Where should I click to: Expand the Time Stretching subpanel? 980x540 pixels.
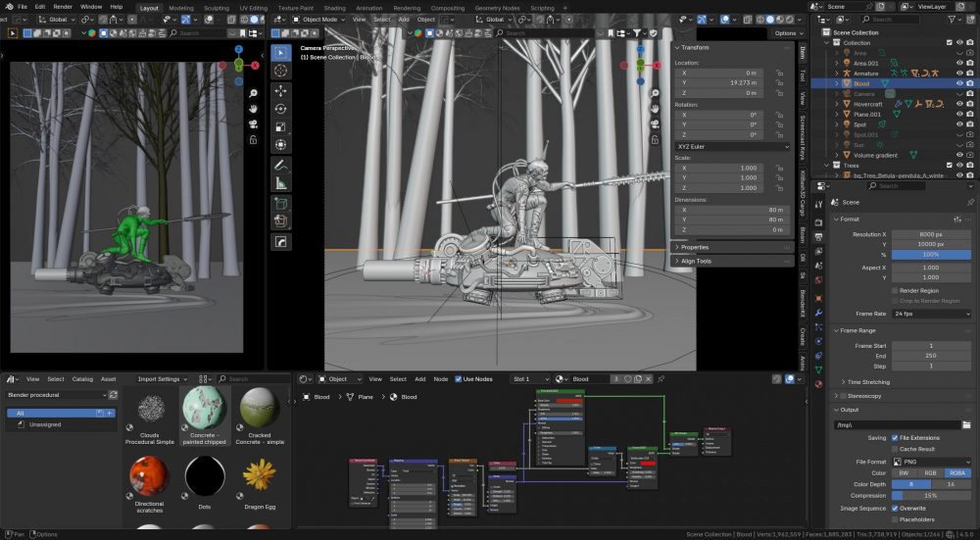point(868,382)
